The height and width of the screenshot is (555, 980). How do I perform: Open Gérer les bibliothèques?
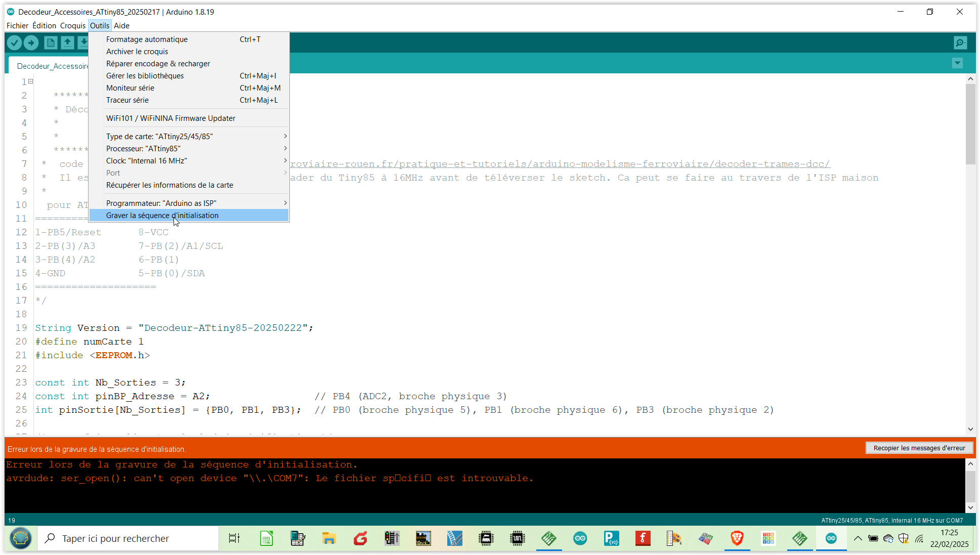pyautogui.click(x=189, y=76)
